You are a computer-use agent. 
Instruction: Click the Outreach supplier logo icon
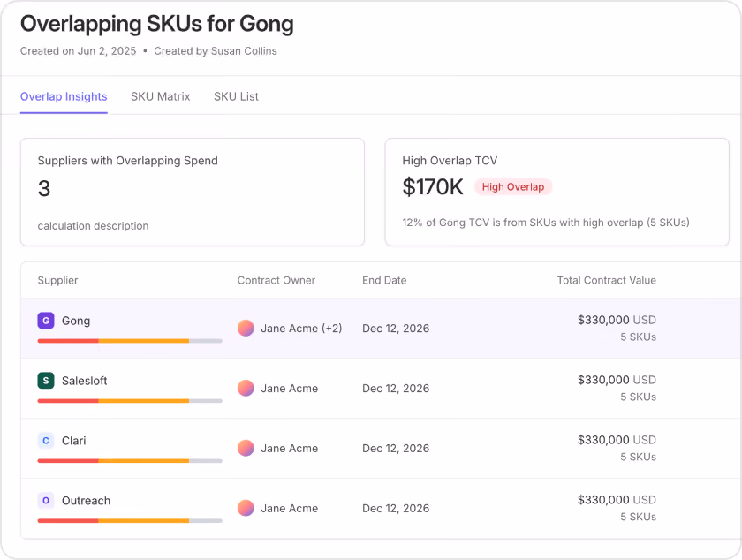tap(46, 500)
